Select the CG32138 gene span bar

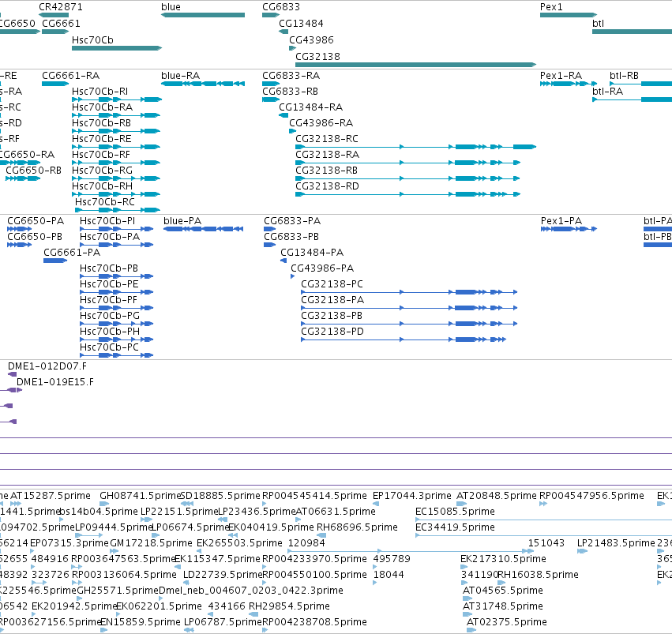pyautogui.click(x=415, y=65)
